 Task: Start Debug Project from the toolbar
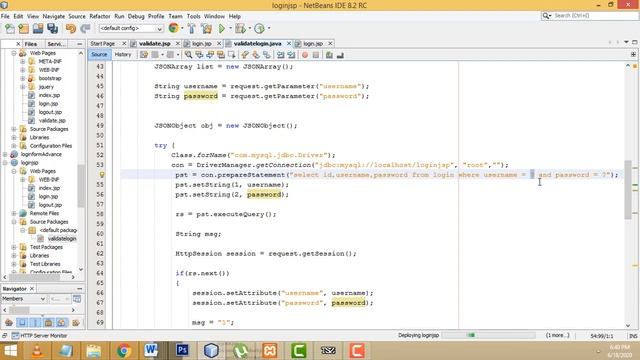click(240, 29)
